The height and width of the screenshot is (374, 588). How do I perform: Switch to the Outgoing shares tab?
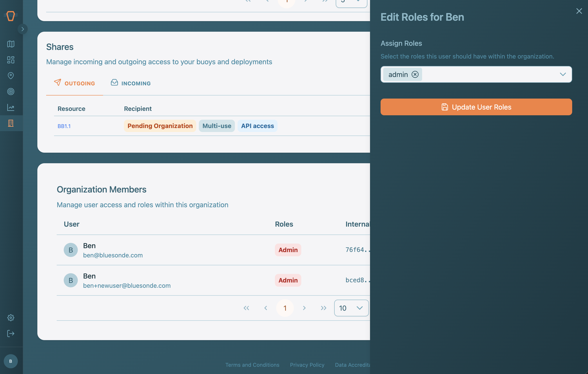pos(74,83)
